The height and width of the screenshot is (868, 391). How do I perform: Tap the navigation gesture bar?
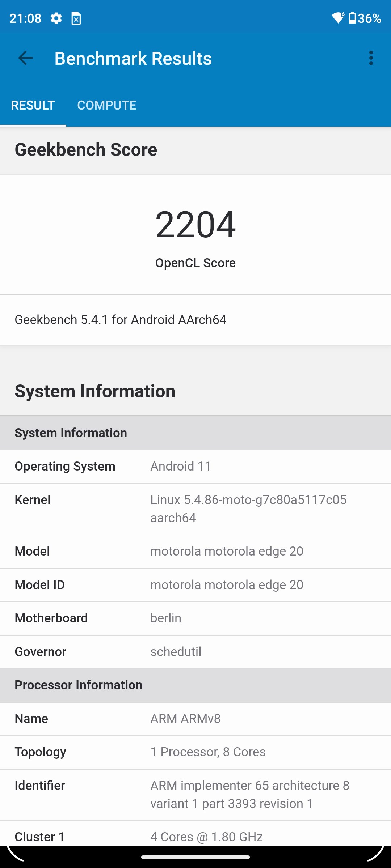tap(195, 857)
